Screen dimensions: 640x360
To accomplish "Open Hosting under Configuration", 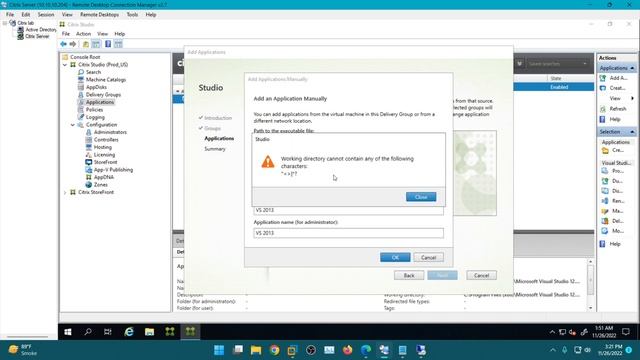I will [102, 147].
